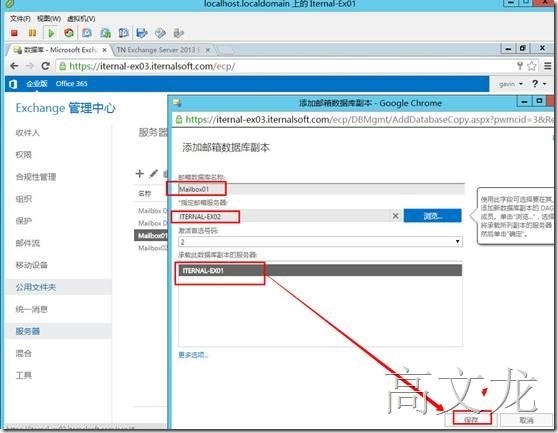The width and height of the screenshot is (558, 433).
Task: Open 合规性管理 in the left navigation
Action: [36, 177]
